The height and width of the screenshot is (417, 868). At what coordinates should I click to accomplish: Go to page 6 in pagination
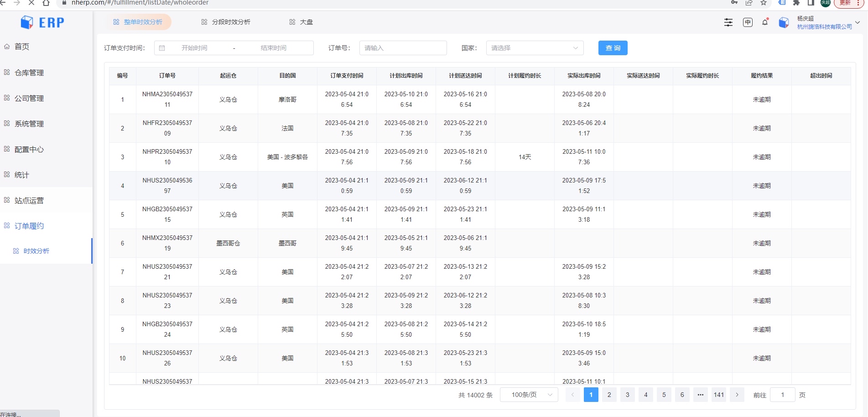coord(682,395)
